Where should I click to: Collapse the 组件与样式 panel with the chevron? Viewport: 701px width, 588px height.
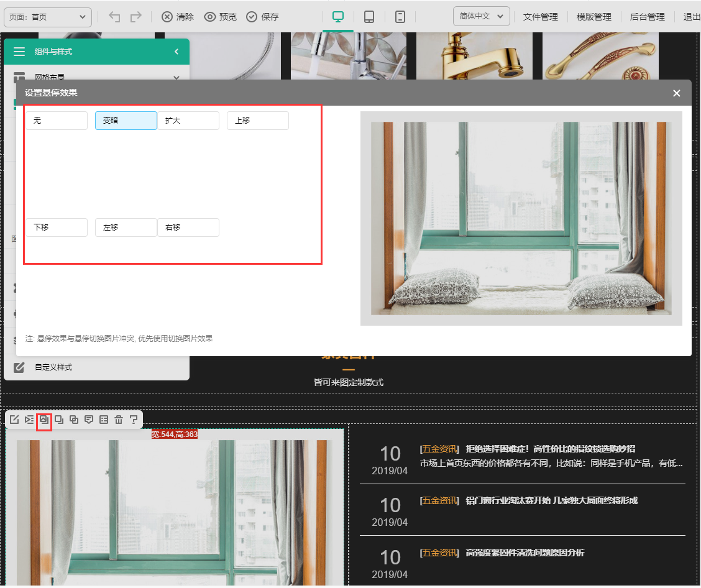(x=176, y=52)
